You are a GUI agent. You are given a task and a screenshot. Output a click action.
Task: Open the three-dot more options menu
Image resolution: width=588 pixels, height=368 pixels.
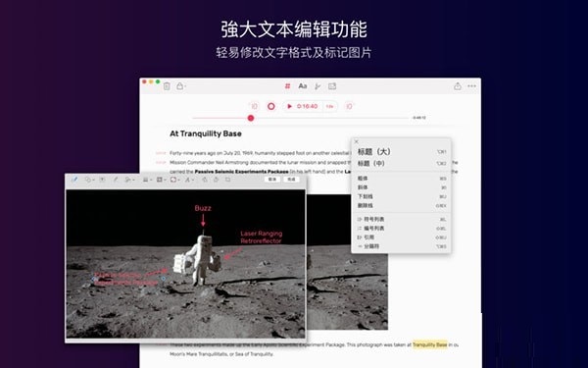coord(471,86)
